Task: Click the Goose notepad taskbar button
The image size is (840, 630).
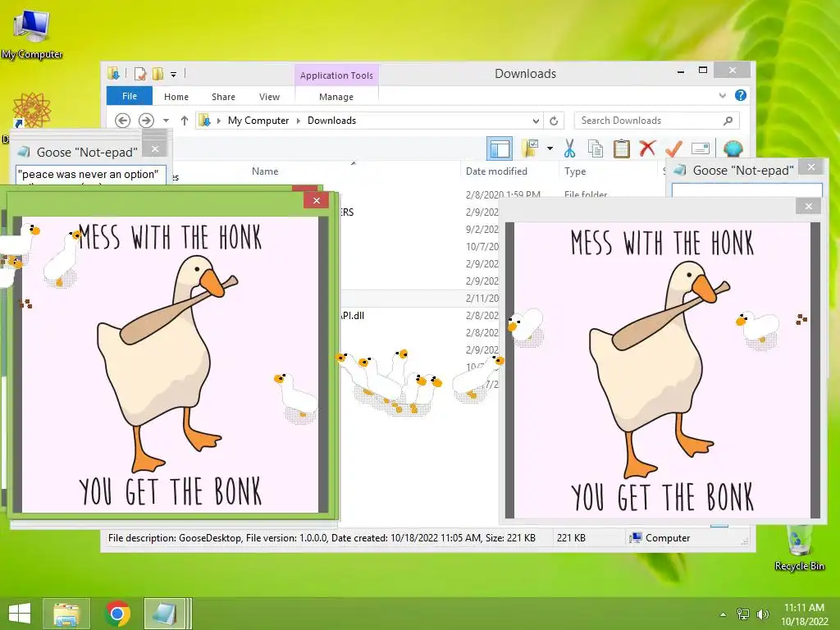Action: [167, 614]
